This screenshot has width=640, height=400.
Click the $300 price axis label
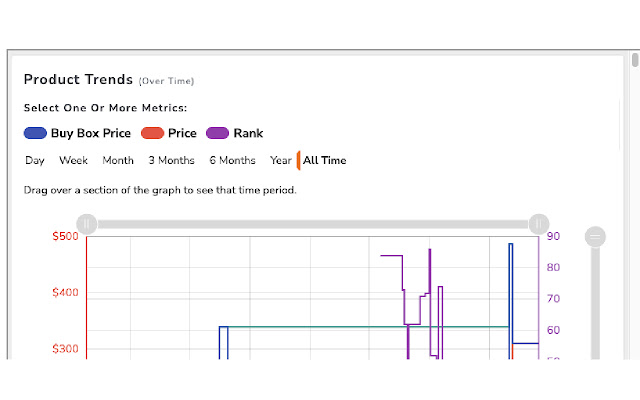coord(65,349)
